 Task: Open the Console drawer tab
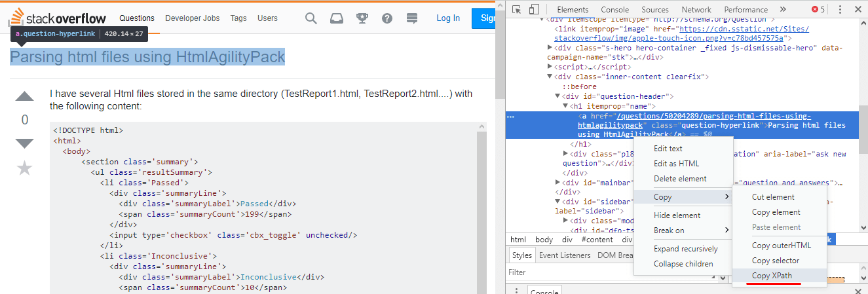[x=543, y=291]
